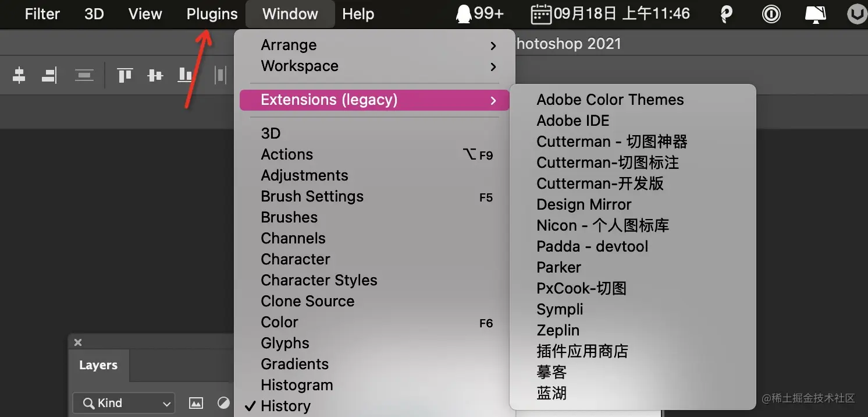868x417 pixels.
Task: Toggle the checked History panel entry
Action: click(x=375, y=406)
